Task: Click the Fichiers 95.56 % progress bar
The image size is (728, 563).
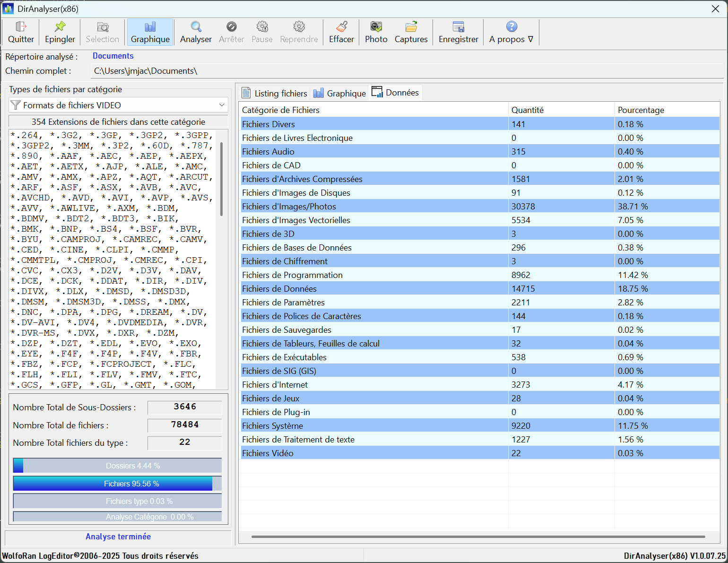Action: 117,484
